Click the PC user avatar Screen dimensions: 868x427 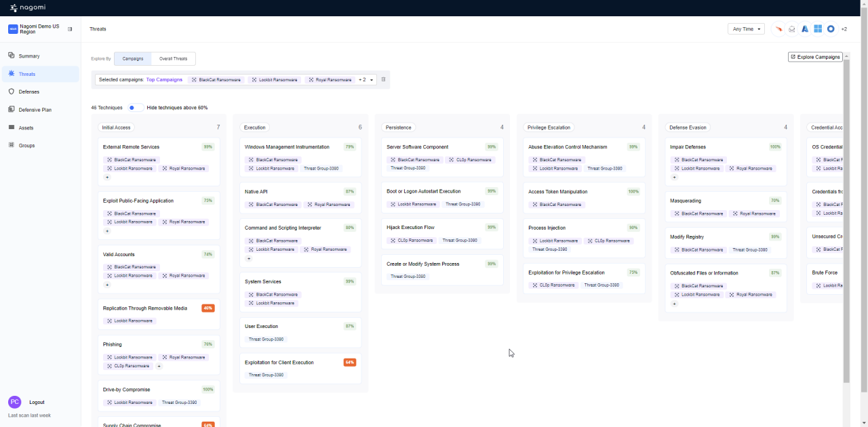[x=15, y=402]
